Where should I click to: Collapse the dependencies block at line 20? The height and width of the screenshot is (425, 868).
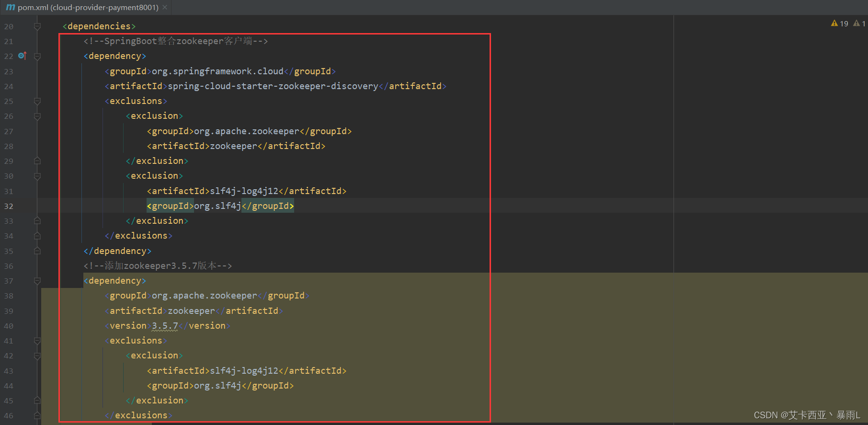point(37,26)
